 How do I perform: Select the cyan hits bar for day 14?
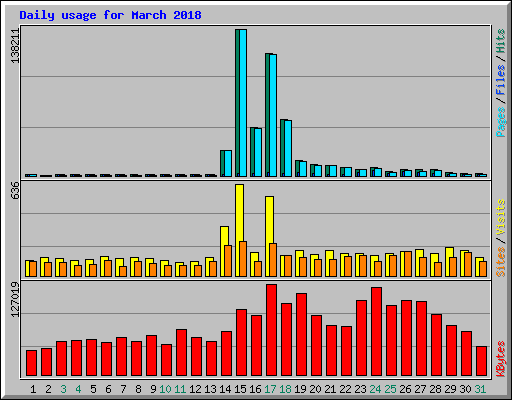(228, 163)
